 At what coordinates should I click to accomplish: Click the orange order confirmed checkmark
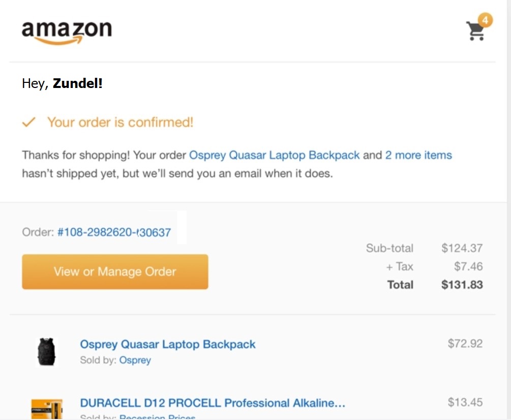coord(28,122)
